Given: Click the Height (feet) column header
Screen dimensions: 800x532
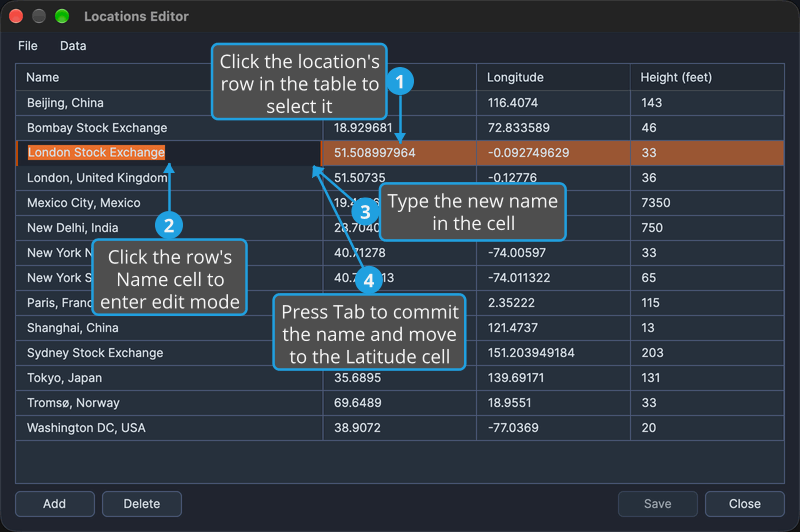Looking at the screenshot, I should coord(707,78).
